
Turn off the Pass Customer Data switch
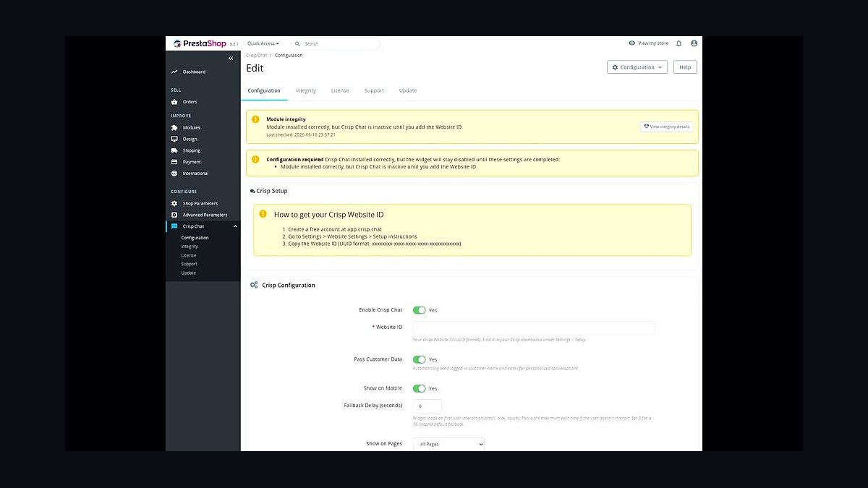pos(420,359)
